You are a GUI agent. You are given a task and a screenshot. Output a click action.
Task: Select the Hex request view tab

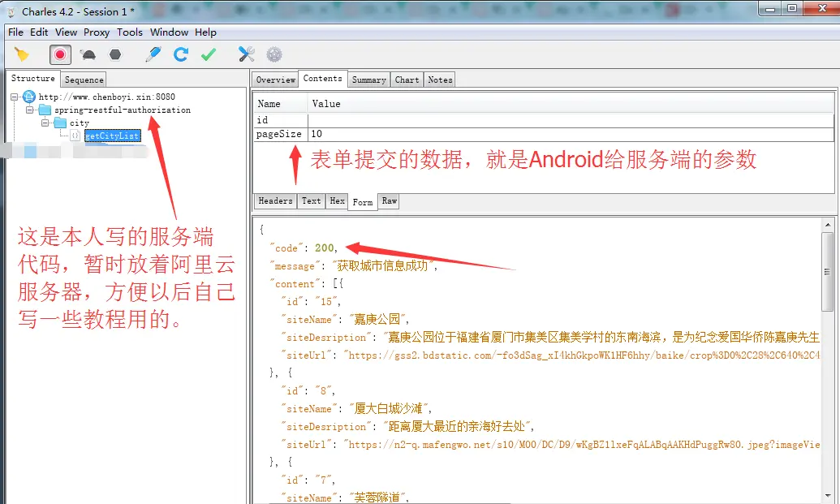point(337,200)
